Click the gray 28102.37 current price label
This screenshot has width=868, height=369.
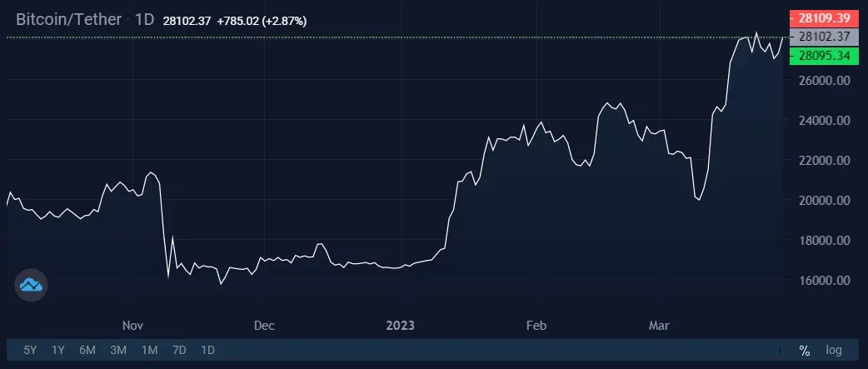[823, 37]
